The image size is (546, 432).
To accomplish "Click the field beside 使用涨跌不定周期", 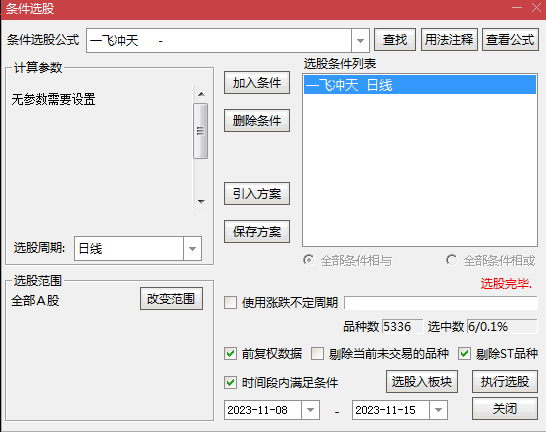I will pyautogui.click(x=441, y=303).
